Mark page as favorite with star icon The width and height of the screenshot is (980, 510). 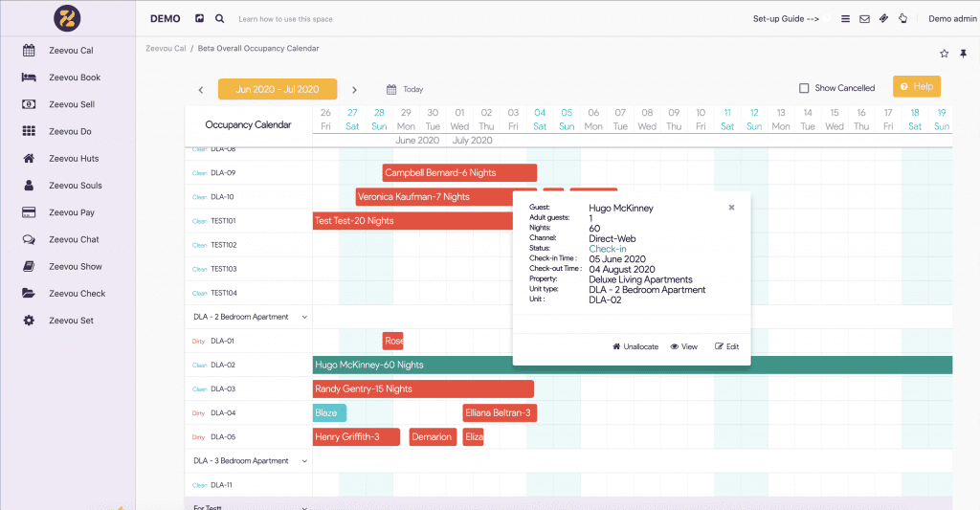click(944, 54)
